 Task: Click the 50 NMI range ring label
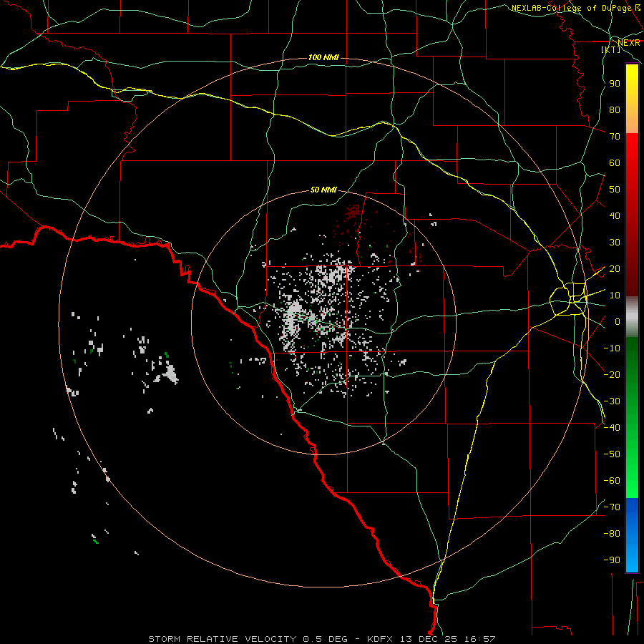[323, 190]
